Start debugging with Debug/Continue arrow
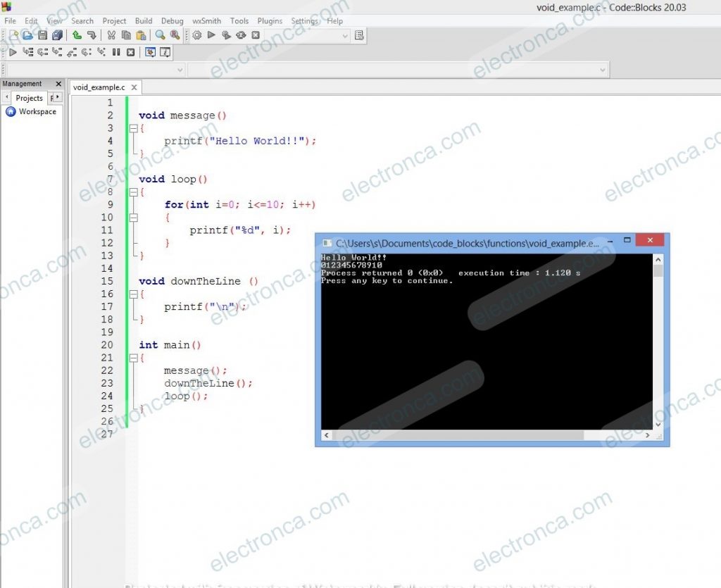 (13, 52)
